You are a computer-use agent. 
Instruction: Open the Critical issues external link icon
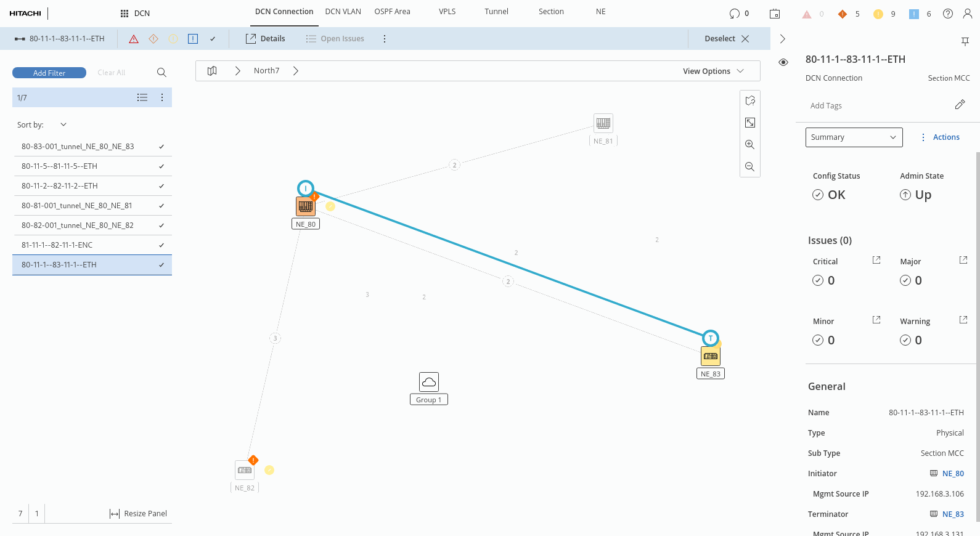click(876, 261)
